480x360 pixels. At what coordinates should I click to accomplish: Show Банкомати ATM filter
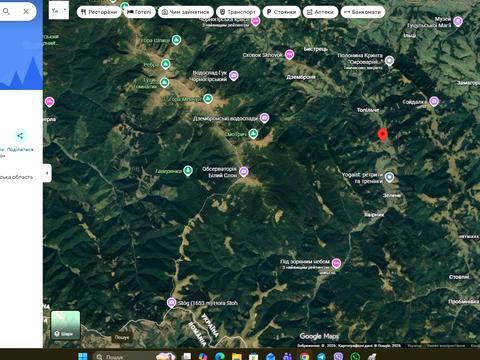[363, 12]
